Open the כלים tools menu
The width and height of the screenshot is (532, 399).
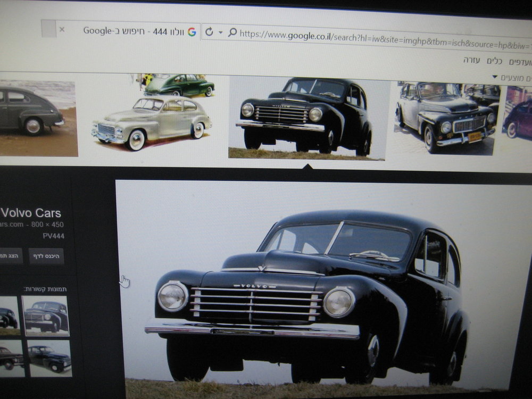click(494, 61)
